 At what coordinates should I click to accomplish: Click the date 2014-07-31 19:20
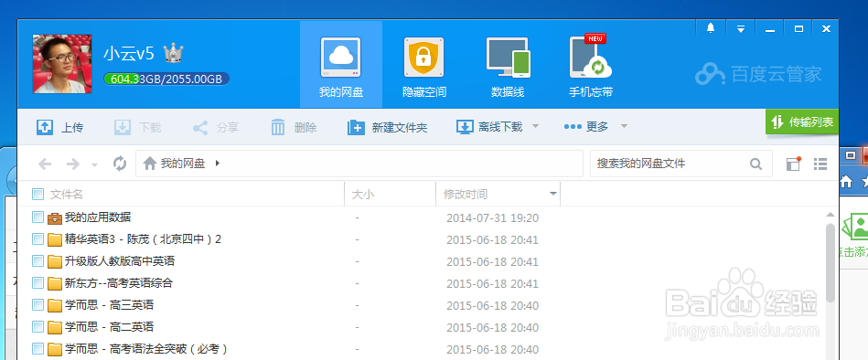click(x=492, y=217)
